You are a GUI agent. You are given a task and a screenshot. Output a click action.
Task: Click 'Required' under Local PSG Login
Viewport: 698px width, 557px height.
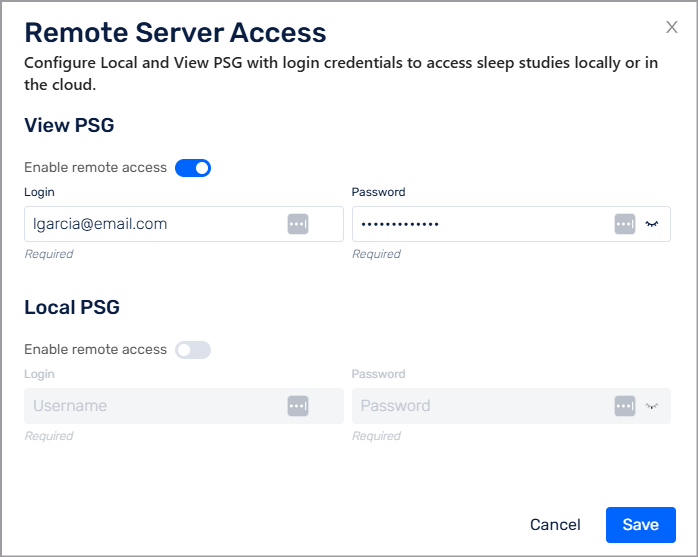click(49, 436)
